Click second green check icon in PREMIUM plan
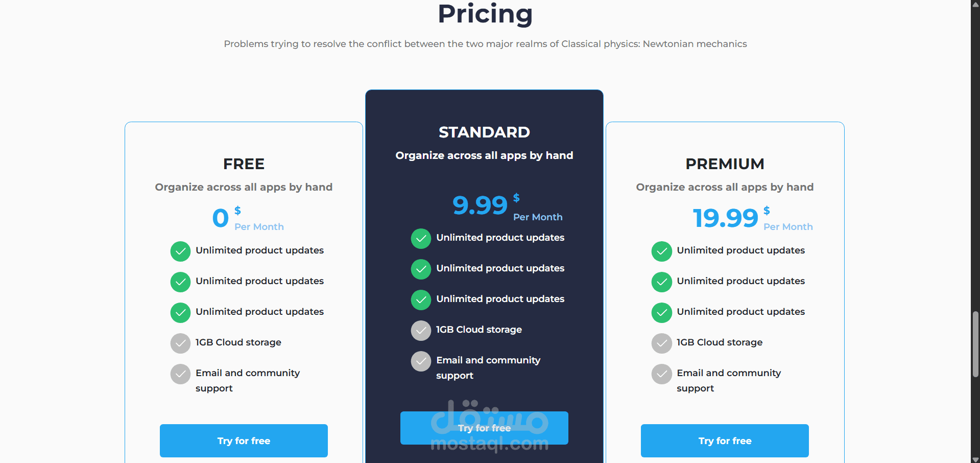This screenshot has height=463, width=980. click(x=661, y=282)
